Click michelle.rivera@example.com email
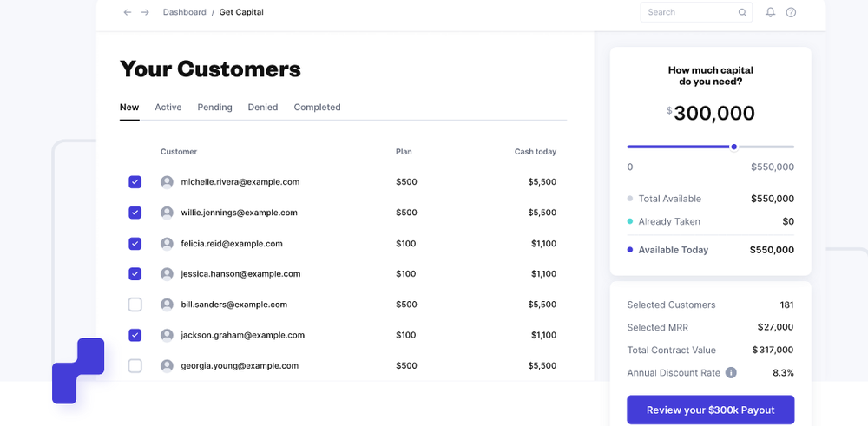868x426 pixels. [x=240, y=182]
